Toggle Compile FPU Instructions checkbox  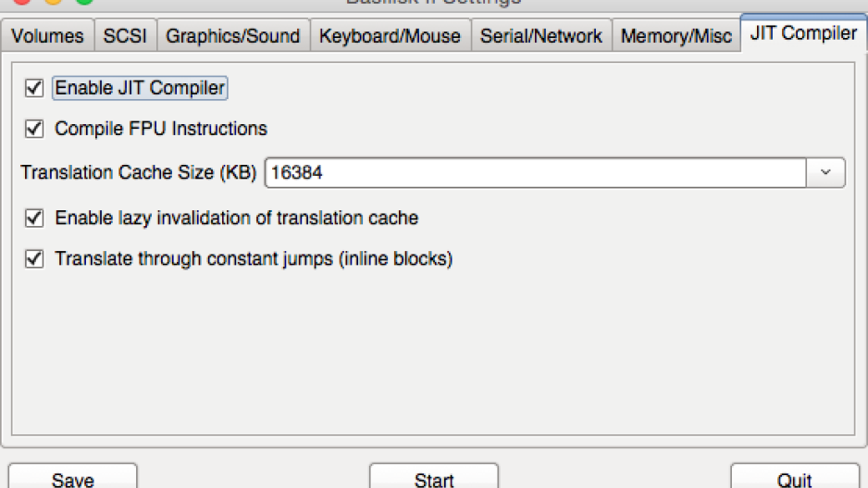(33, 129)
